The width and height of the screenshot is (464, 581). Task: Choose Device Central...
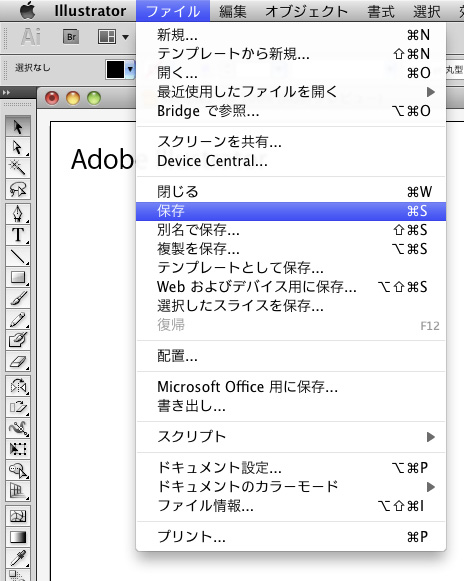(291, 161)
